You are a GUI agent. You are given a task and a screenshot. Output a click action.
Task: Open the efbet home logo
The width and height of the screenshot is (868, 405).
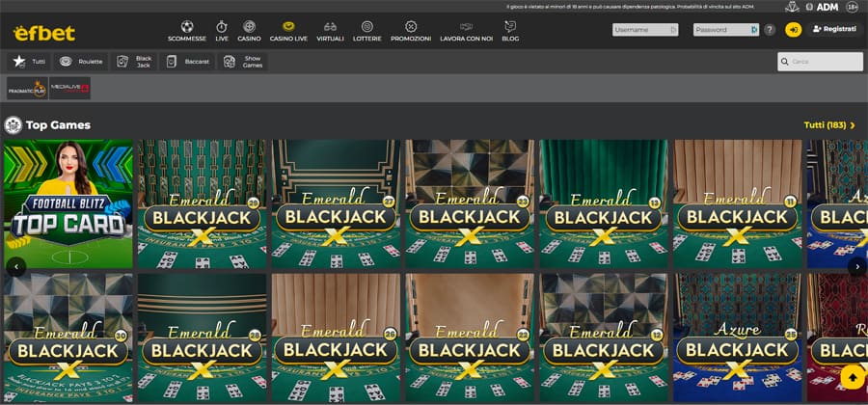coord(44,33)
